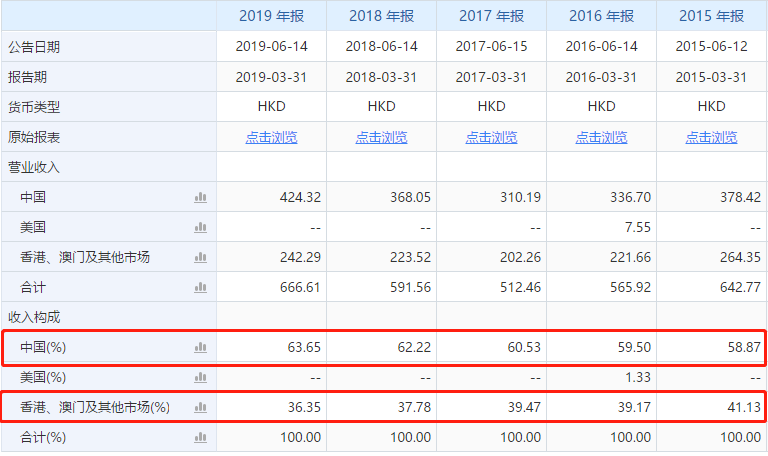Click the 营业收入 section row label

click(34, 168)
